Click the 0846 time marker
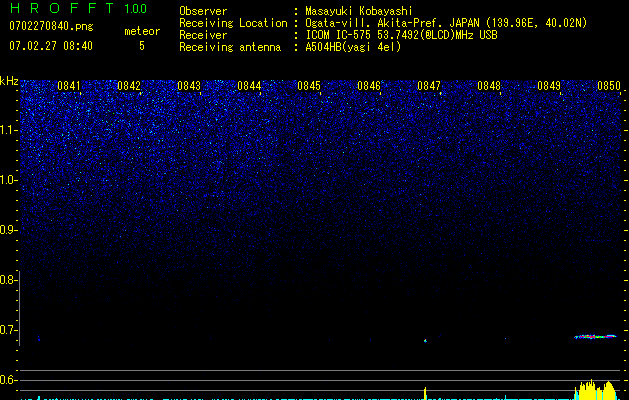The width and height of the screenshot is (629, 400). pos(369,86)
